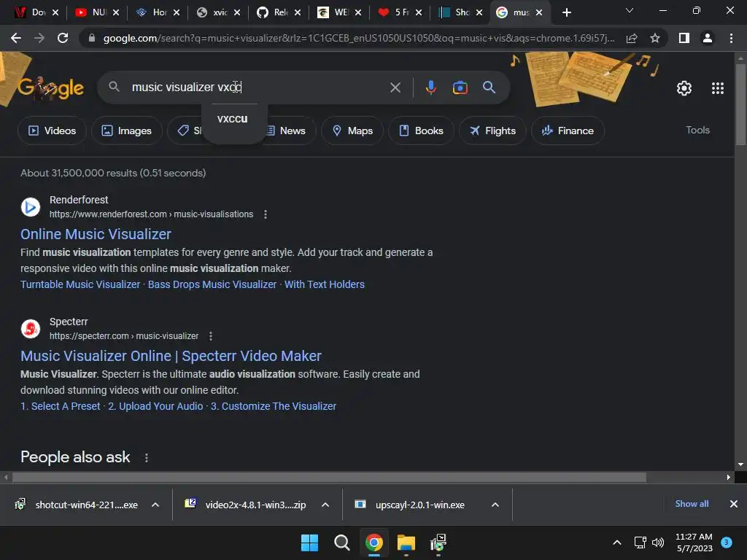The image size is (747, 560).
Task: Open options for Renderforest result
Action: [x=266, y=214]
